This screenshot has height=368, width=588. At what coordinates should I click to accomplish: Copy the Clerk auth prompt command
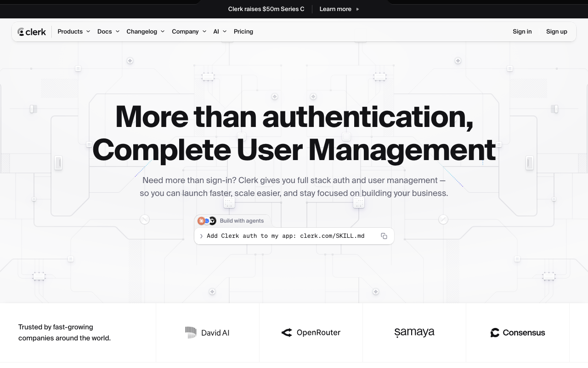tap(384, 236)
